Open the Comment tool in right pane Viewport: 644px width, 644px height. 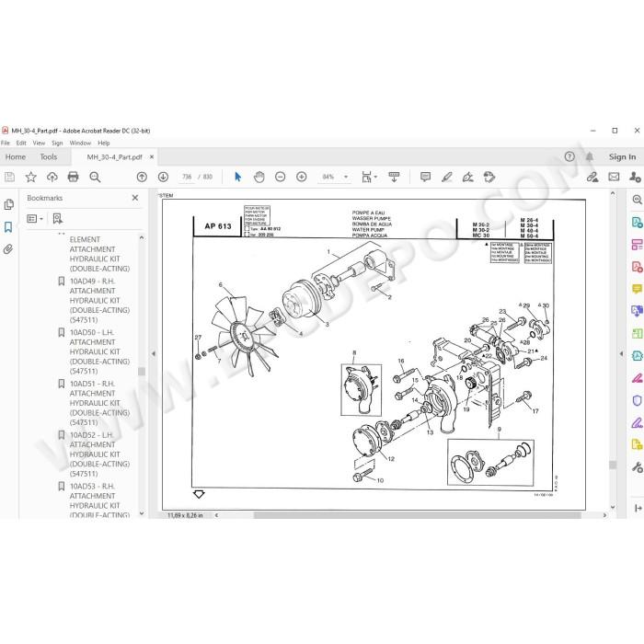[x=637, y=289]
